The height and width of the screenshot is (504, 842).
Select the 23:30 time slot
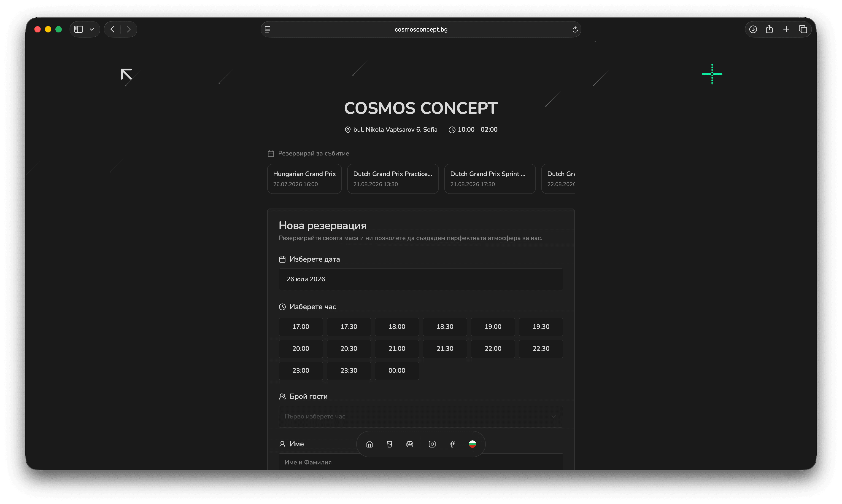click(x=349, y=371)
